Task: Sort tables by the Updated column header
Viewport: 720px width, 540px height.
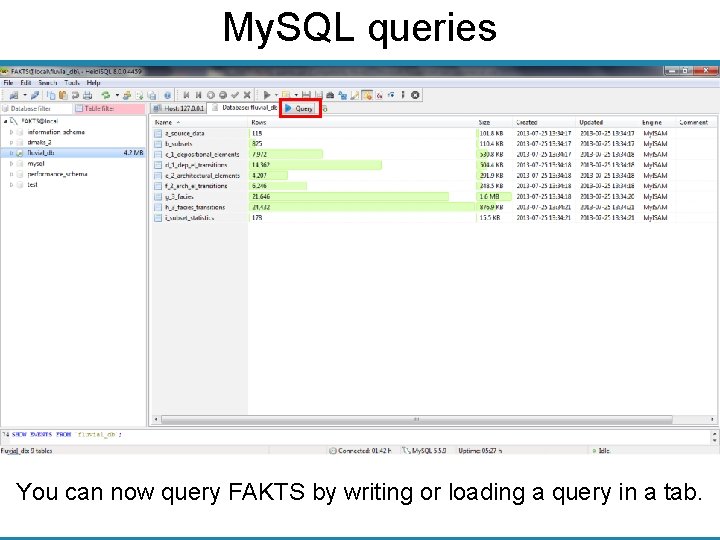Action: (x=607, y=122)
